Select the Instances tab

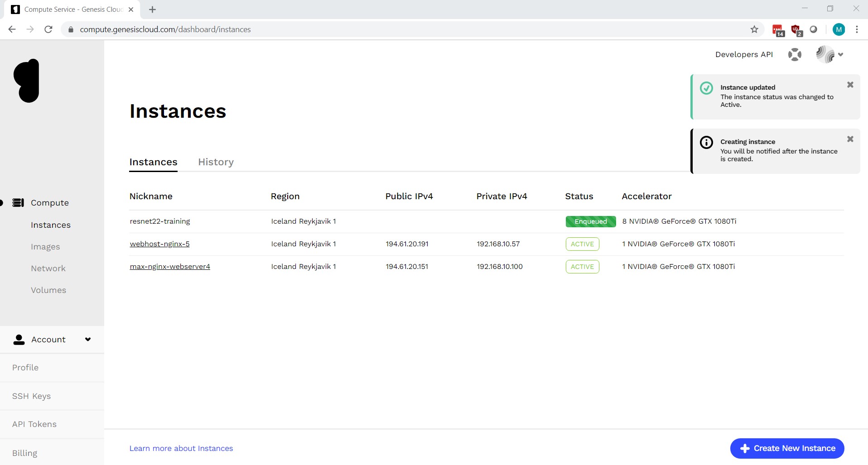pos(153,162)
